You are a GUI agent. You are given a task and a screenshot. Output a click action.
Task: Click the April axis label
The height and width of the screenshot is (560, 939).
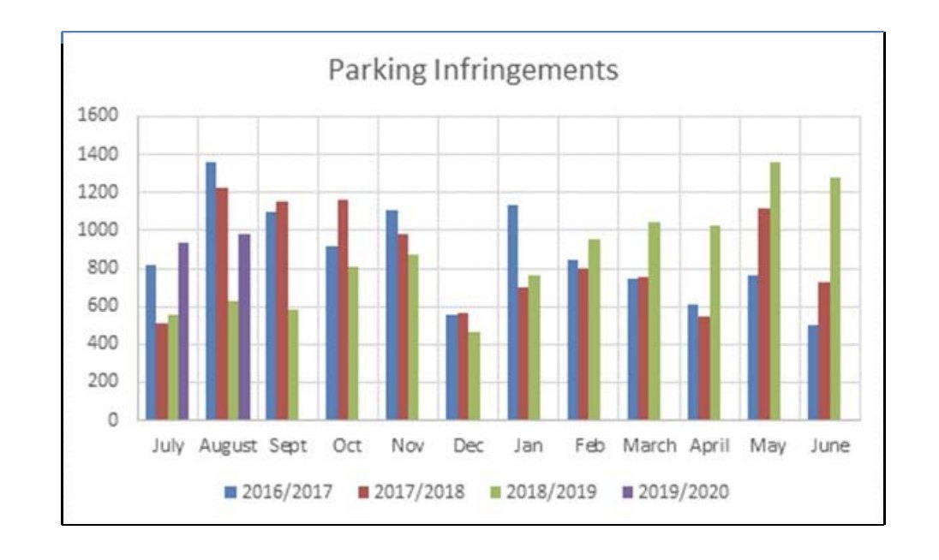[709, 446]
